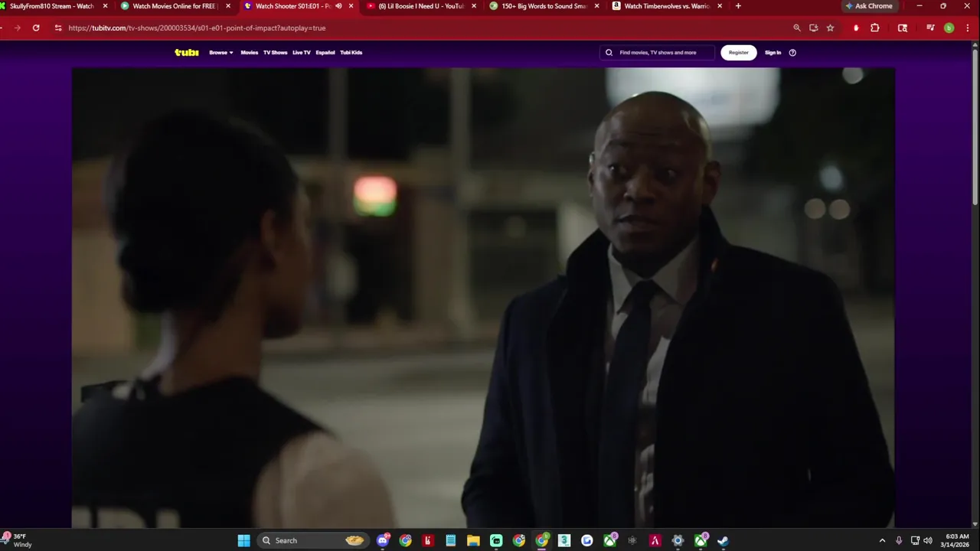Open the volume control in system tray

(928, 540)
